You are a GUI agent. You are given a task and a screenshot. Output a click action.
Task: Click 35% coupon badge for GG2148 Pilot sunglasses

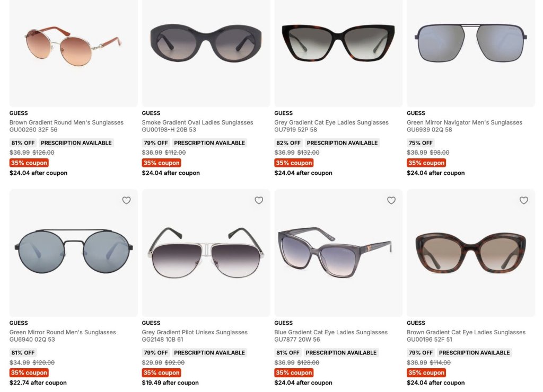click(161, 372)
